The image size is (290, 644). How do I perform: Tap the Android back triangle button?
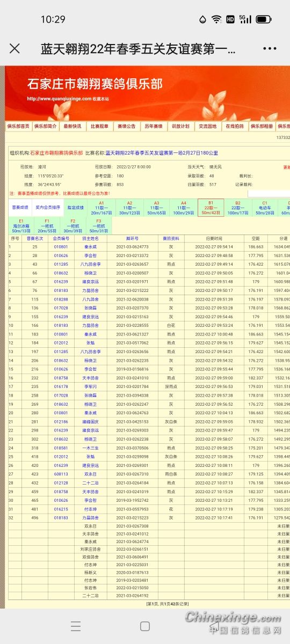point(214,626)
